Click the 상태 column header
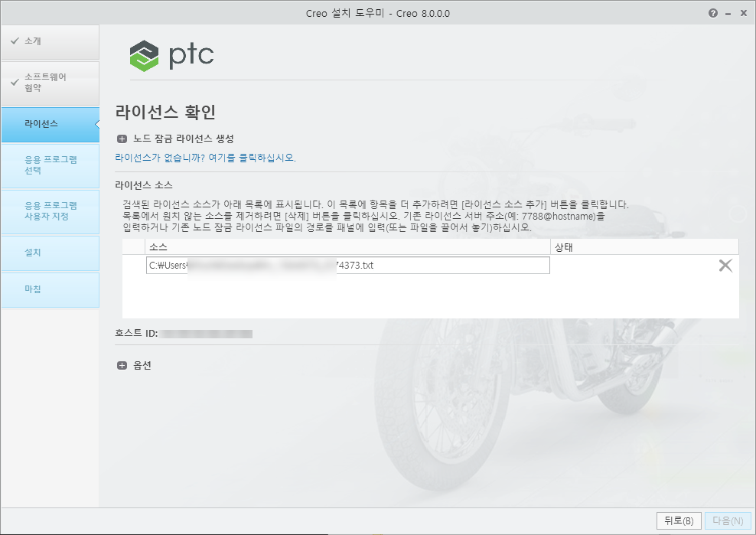This screenshot has width=756, height=535. 644,247
